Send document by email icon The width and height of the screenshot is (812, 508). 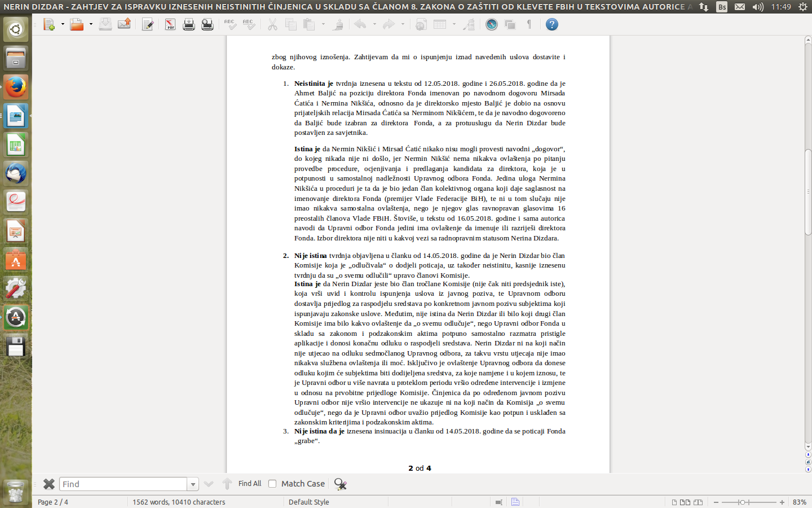click(124, 24)
